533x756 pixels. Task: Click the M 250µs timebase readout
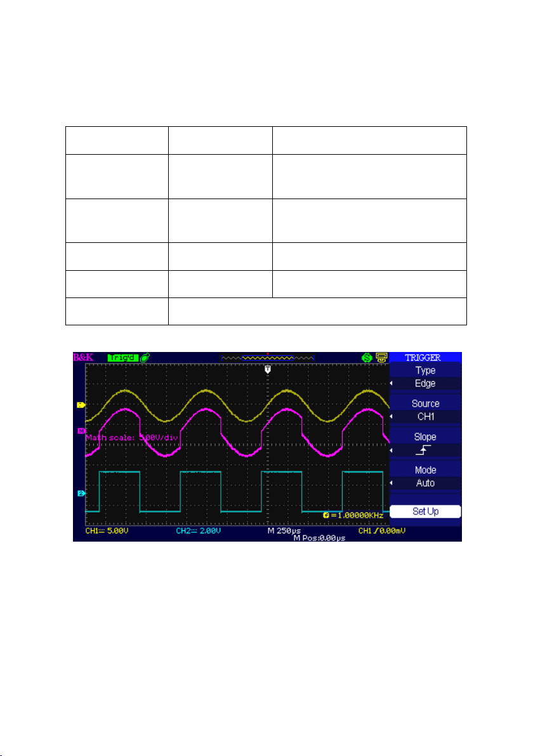tap(284, 531)
